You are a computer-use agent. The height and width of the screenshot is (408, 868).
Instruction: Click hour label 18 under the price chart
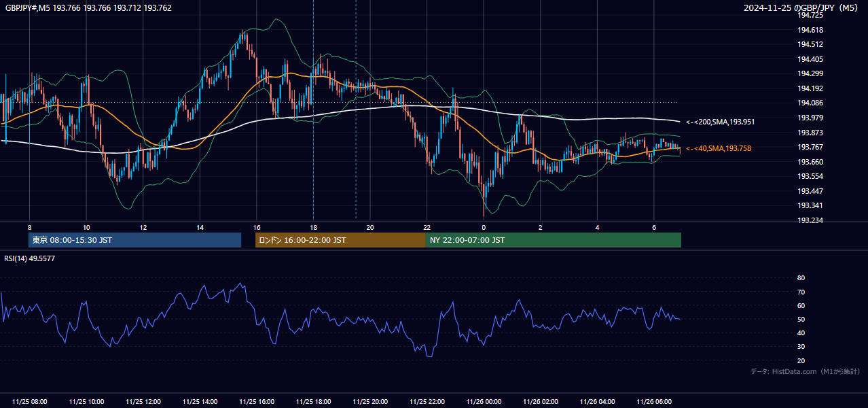313,227
